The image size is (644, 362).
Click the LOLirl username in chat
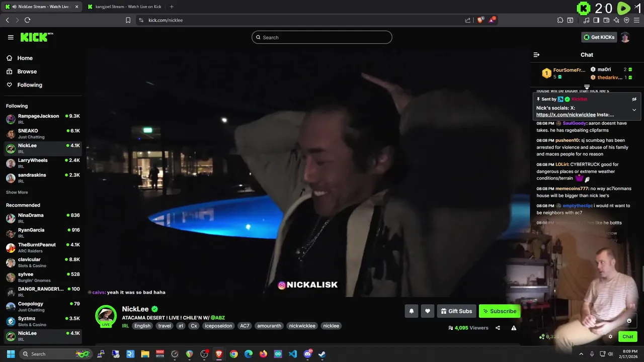[x=562, y=164]
